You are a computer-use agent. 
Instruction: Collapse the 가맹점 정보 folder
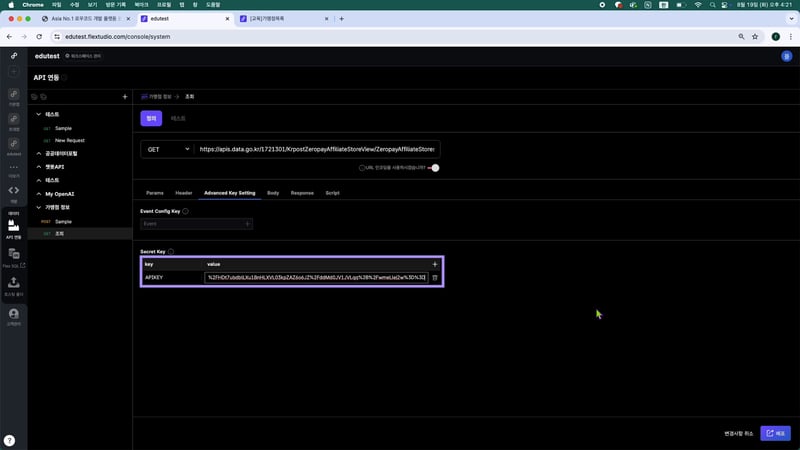tap(38, 207)
